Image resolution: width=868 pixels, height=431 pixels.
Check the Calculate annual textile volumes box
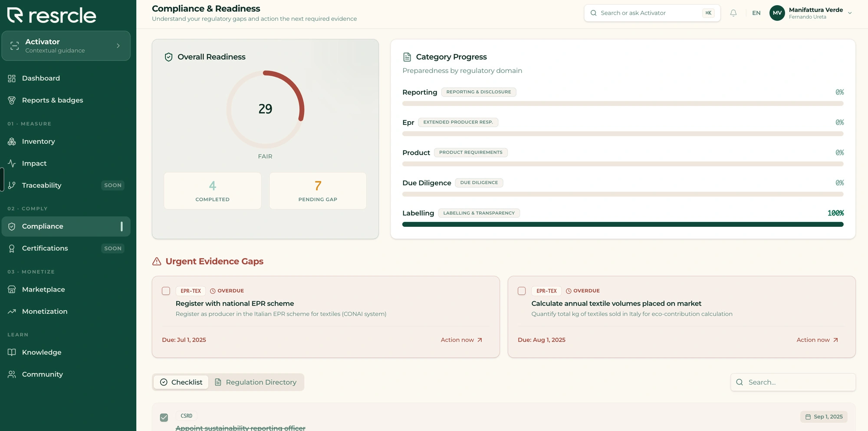click(522, 291)
